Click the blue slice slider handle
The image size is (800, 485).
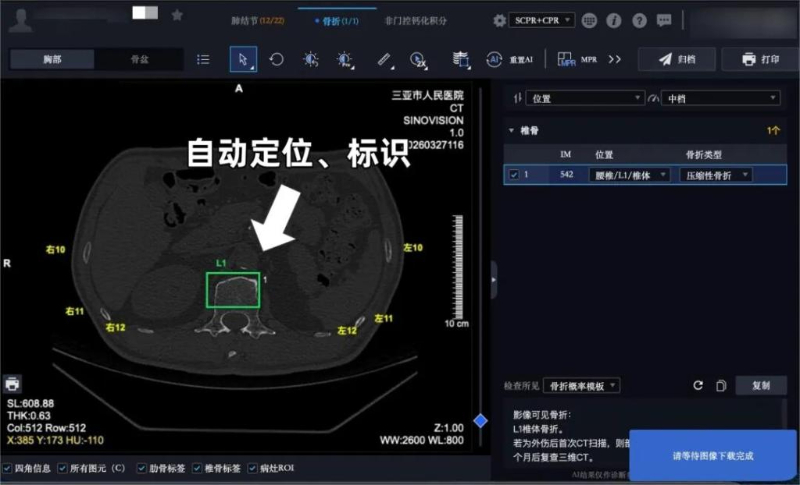[x=480, y=421]
